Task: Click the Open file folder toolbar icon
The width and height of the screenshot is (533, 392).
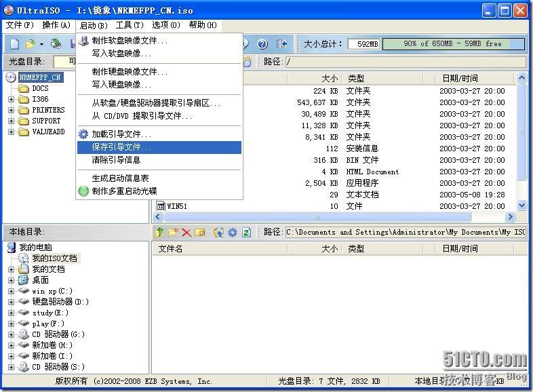Action: pyautogui.click(x=30, y=44)
